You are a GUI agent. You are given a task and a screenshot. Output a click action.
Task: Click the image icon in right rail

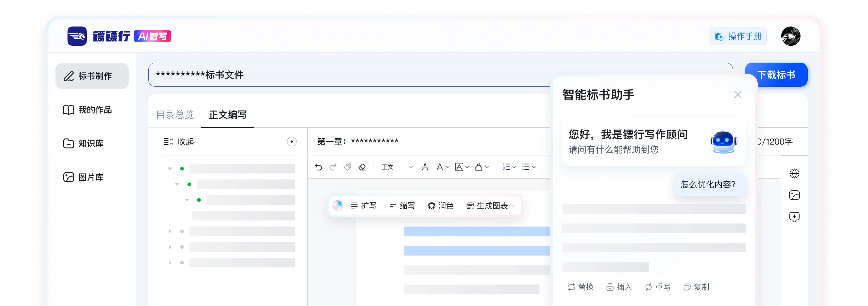[794, 195]
